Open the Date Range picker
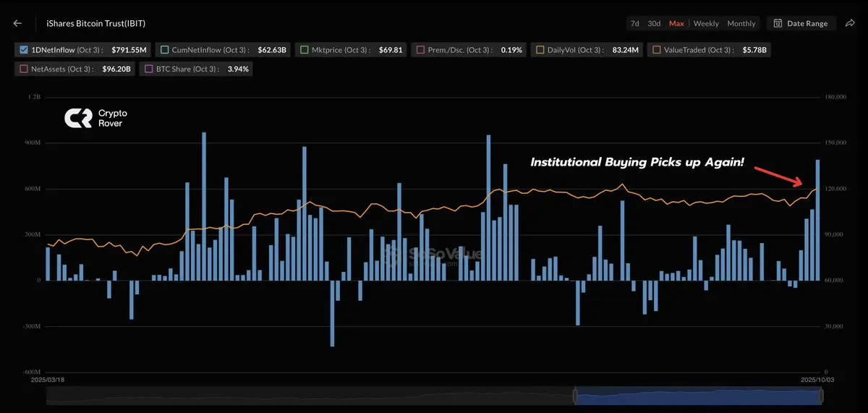 [801, 23]
